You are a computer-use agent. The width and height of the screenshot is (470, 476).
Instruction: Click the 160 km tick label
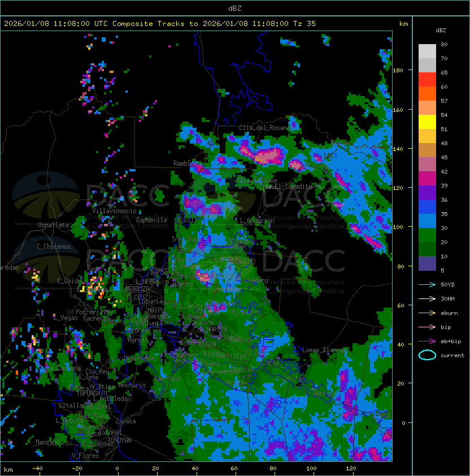click(398, 110)
